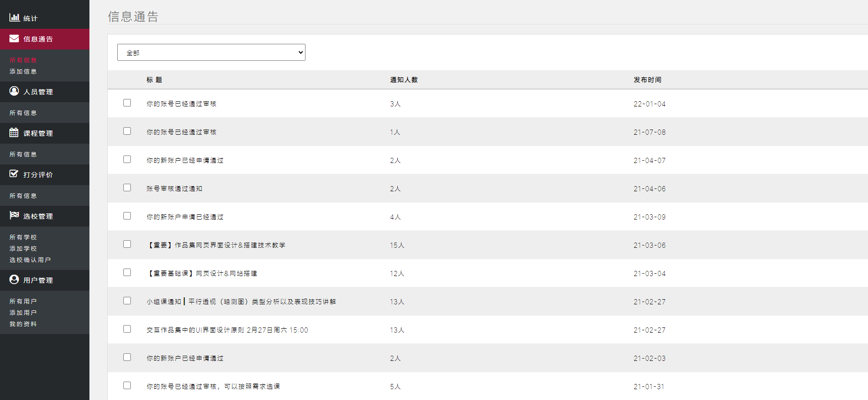This screenshot has height=400, width=868.
Task: Check the box for the 22-01-04 notice
Action: pyautogui.click(x=127, y=103)
